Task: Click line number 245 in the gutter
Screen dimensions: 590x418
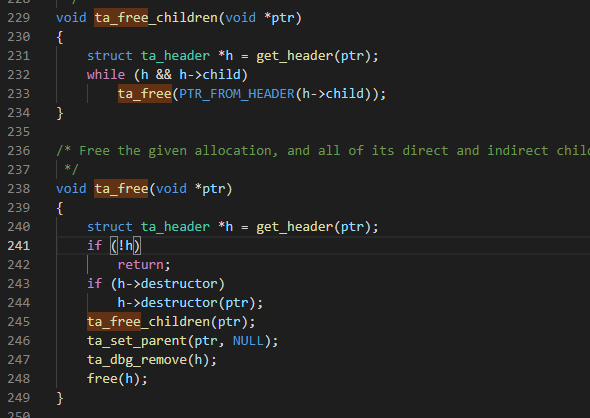Action: (x=18, y=322)
